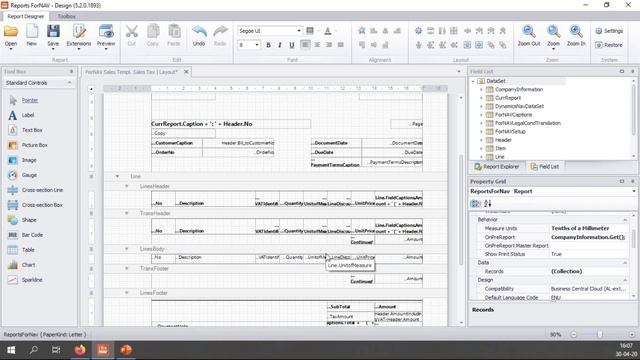The height and width of the screenshot is (360, 640).
Task: Open the Segoe UI font dropdown
Action: point(299,31)
